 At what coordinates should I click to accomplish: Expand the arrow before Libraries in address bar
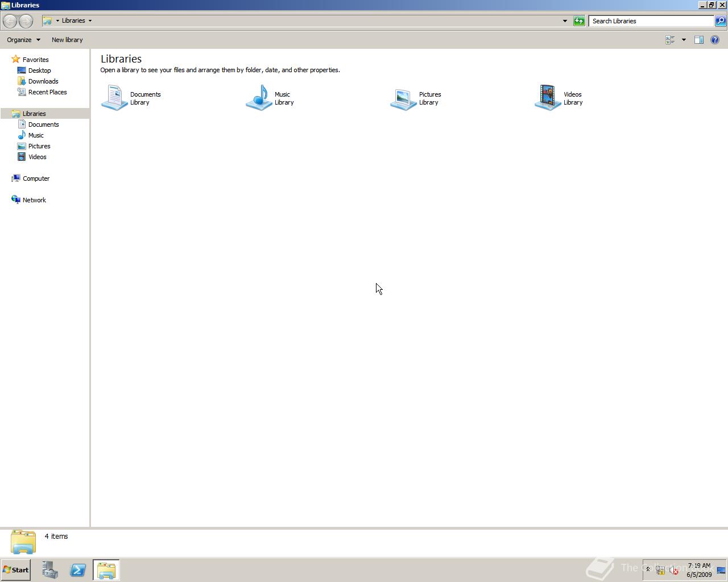(57, 21)
